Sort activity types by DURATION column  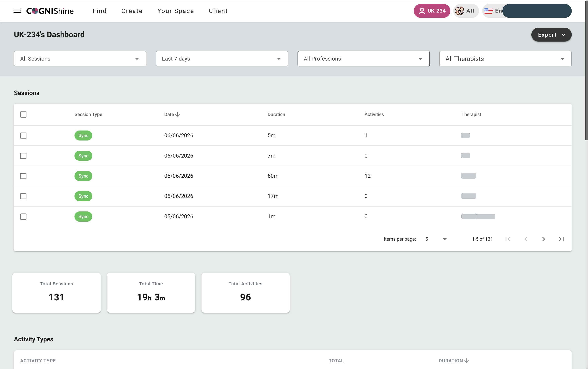(451, 361)
